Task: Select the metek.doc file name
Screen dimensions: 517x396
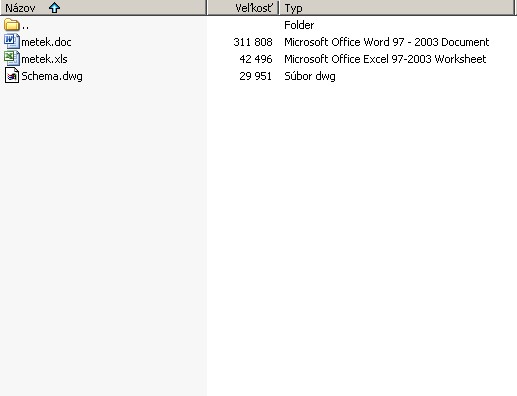Action: (x=46, y=42)
